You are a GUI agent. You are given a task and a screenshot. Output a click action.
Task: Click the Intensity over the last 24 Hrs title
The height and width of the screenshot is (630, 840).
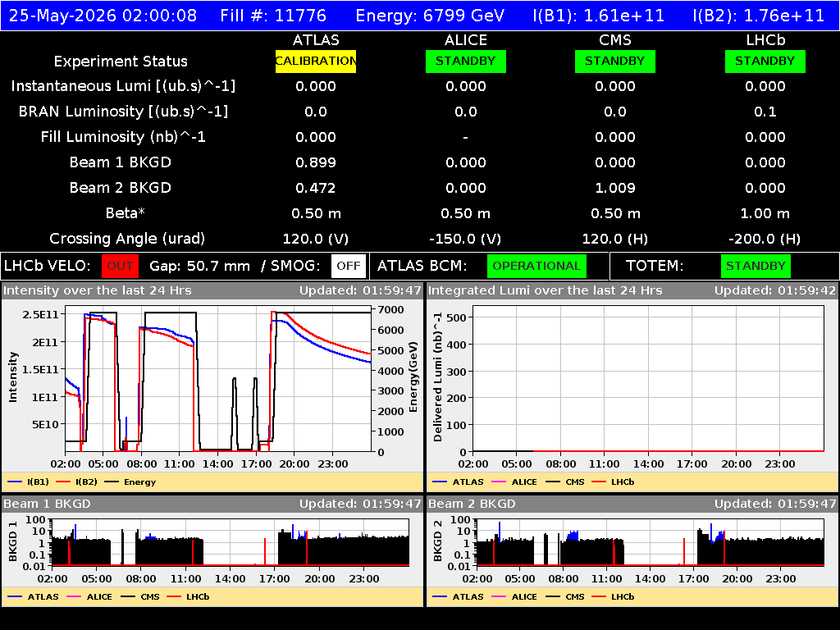(x=97, y=290)
